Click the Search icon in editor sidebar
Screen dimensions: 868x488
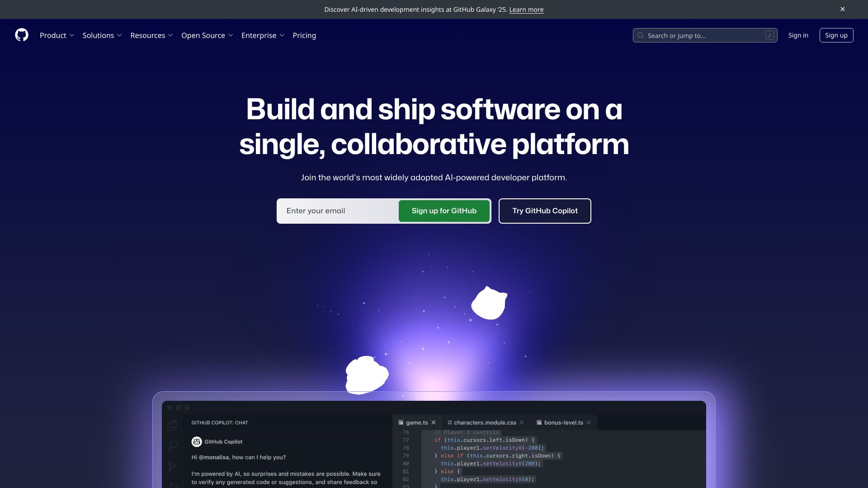(172, 446)
